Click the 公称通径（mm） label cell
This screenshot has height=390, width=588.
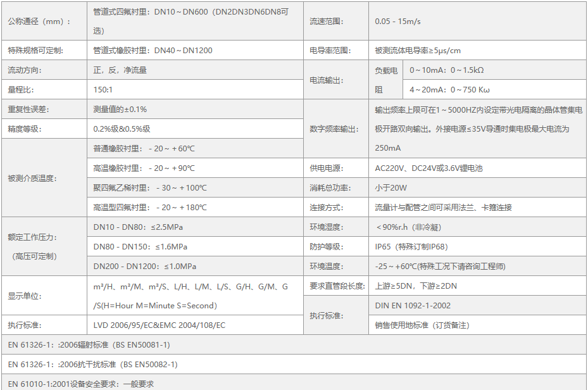pos(39,22)
